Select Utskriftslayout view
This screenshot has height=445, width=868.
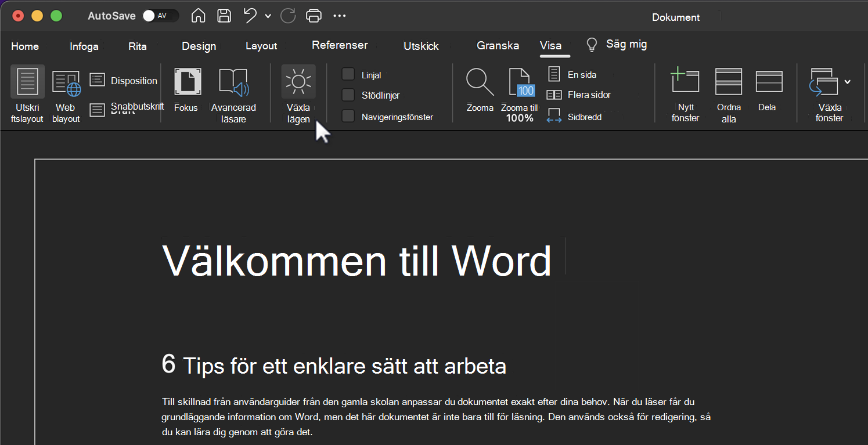(27, 95)
